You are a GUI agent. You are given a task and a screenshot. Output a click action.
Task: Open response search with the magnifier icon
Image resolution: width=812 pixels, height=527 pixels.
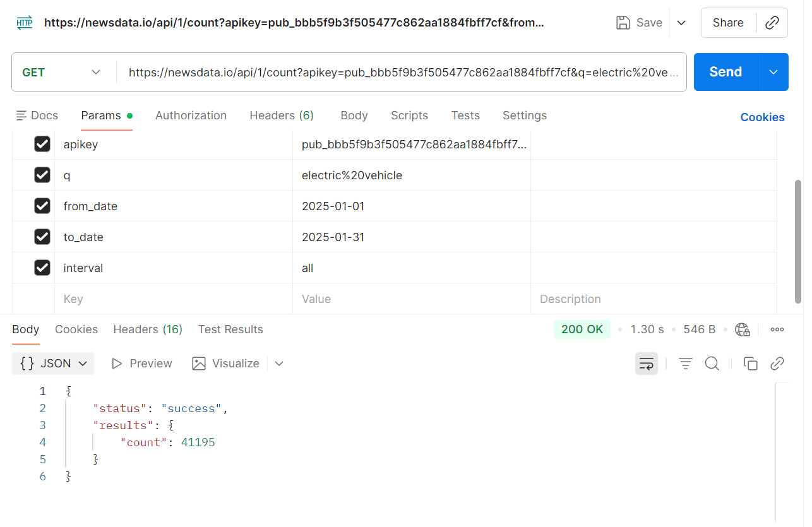[x=712, y=364]
